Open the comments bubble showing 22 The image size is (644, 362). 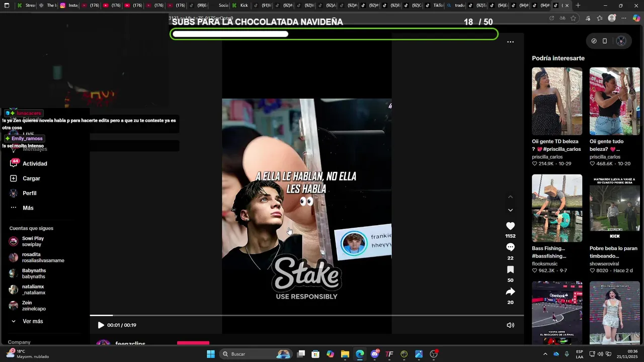510,247
